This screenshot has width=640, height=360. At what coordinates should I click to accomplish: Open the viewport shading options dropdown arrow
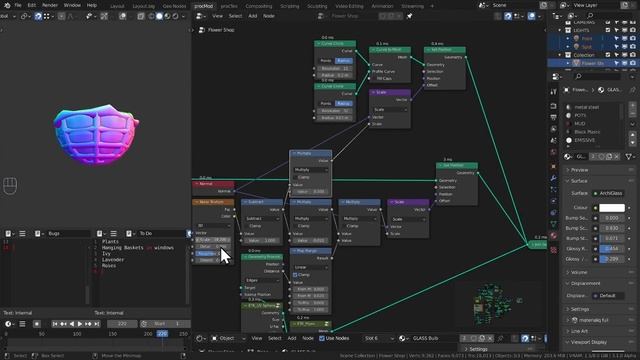click(x=183, y=16)
